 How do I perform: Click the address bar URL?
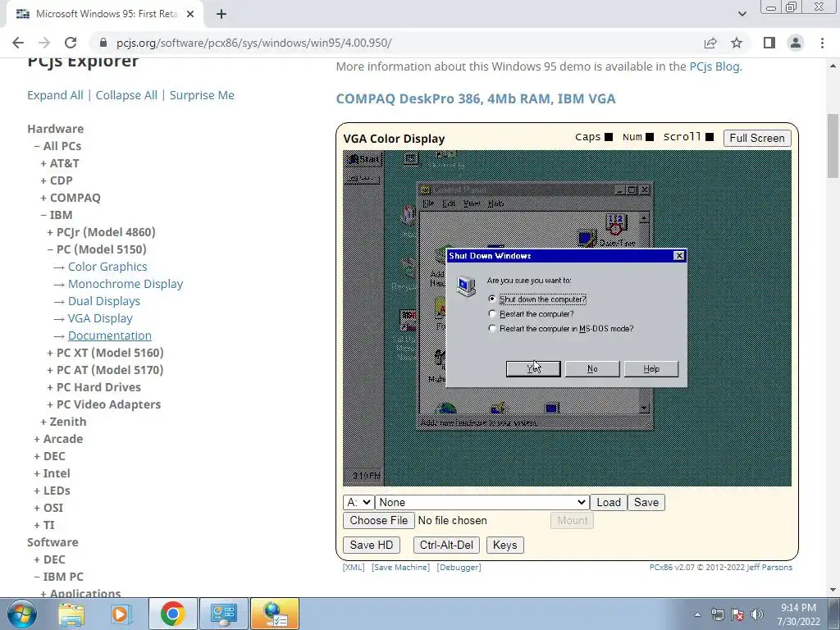[254, 43]
